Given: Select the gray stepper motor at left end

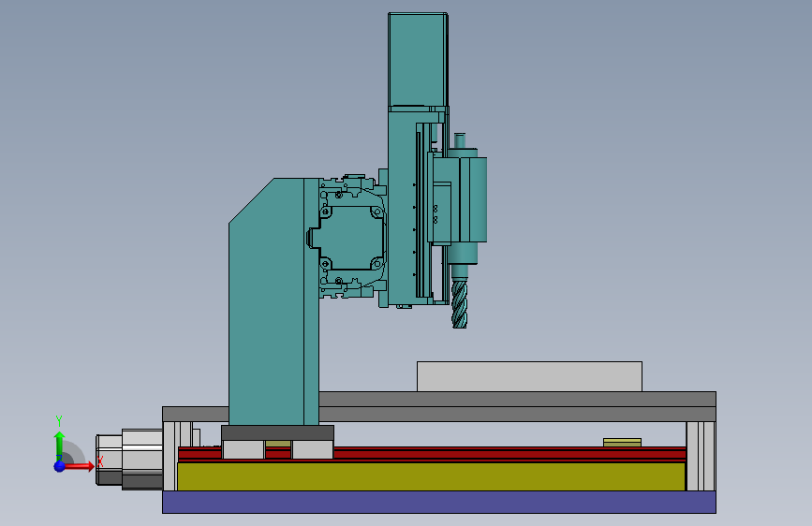Looking at the screenshot, I should pos(129,460).
